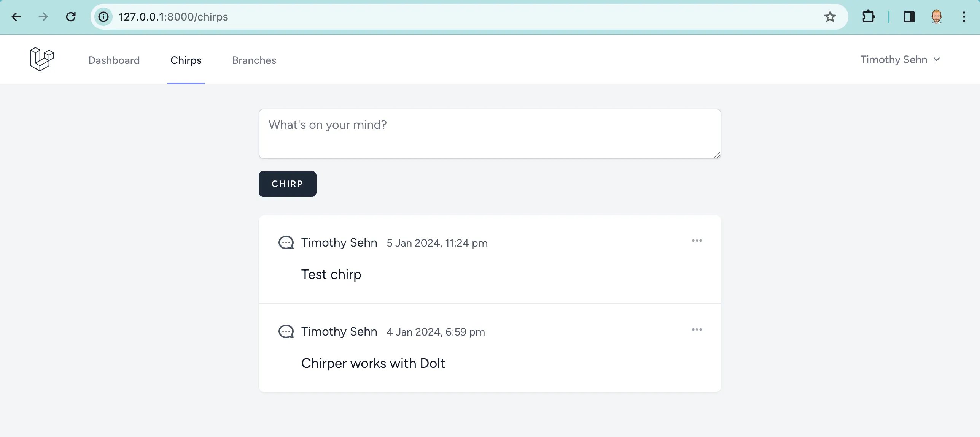Go to the Dashboard tab

coord(114,60)
